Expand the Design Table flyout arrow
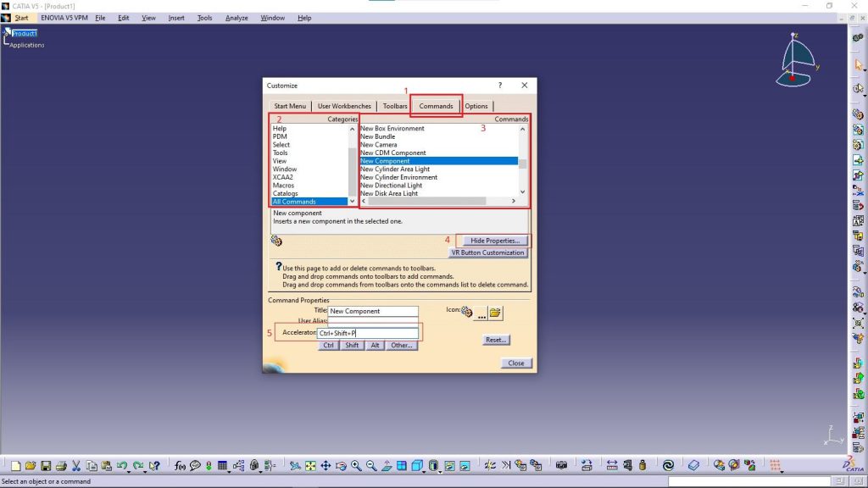Image resolution: width=868 pixels, height=488 pixels. click(x=229, y=471)
